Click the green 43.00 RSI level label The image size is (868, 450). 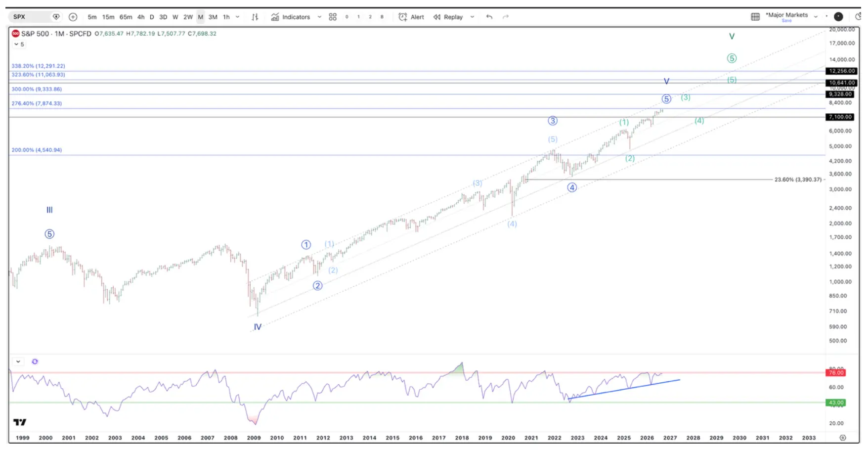click(x=836, y=403)
